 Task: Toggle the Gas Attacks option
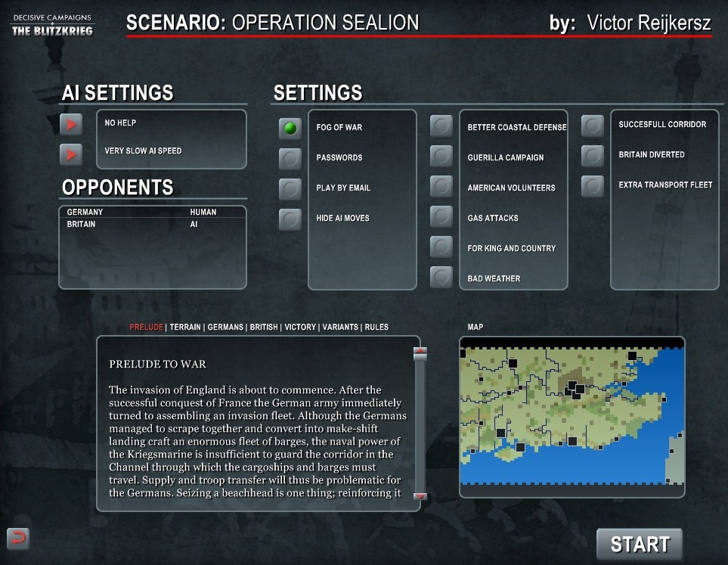[x=441, y=216]
